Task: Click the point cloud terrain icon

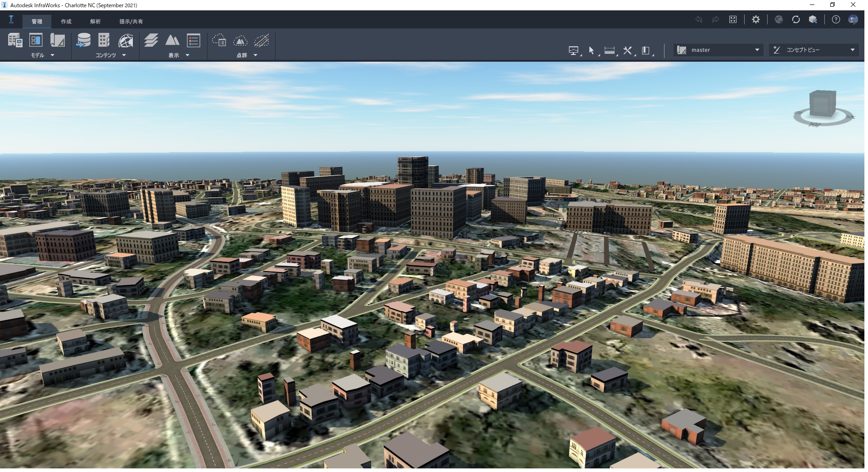Action: click(240, 41)
